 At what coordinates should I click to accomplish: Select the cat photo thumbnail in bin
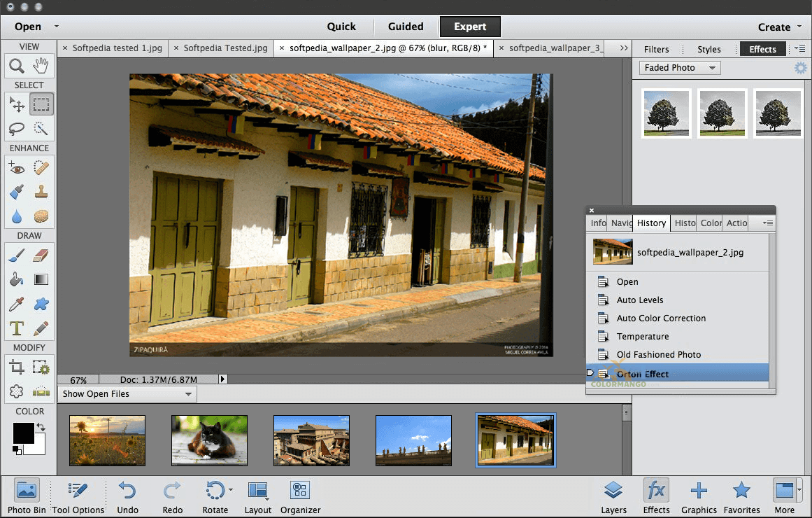click(x=209, y=440)
